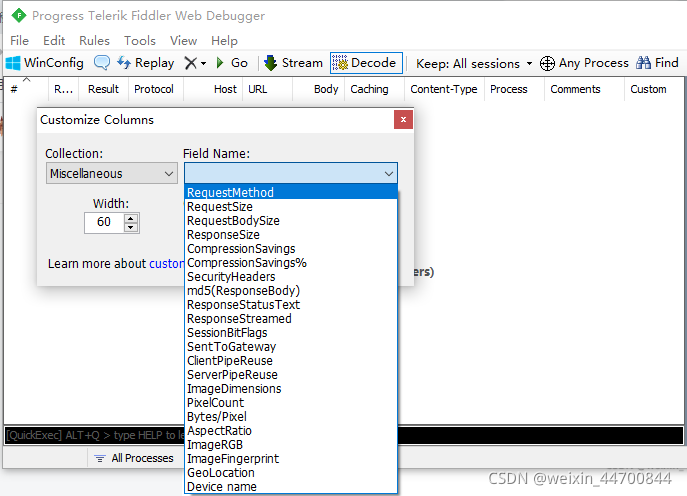Toggle the Decode button
This screenshot has height=496, width=687.
click(x=366, y=63)
